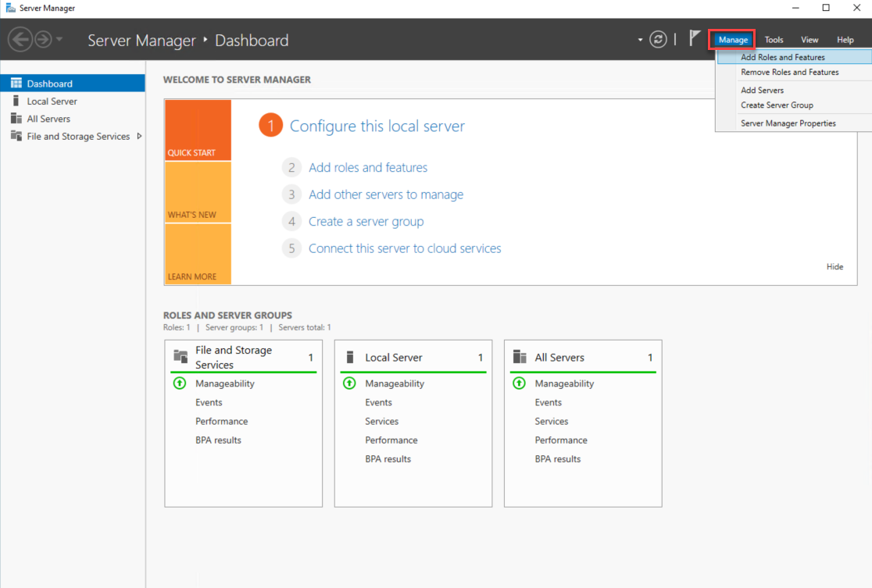Open BPA results in File and Storage tile
This screenshot has height=588, width=872.
tap(218, 440)
